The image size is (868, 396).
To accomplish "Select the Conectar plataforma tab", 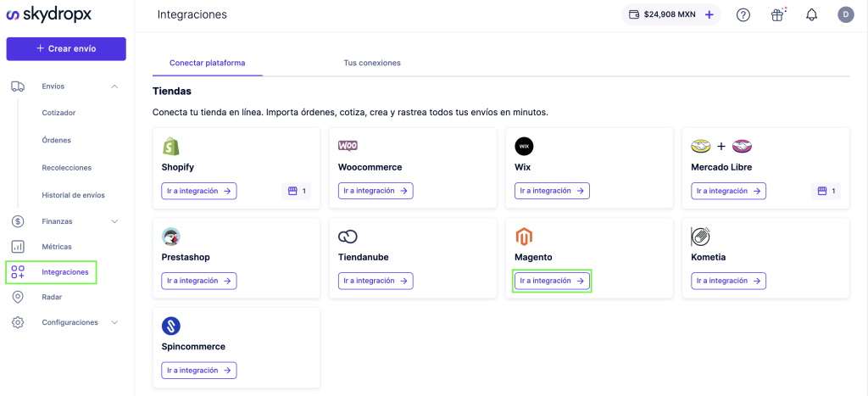I will pos(207,63).
